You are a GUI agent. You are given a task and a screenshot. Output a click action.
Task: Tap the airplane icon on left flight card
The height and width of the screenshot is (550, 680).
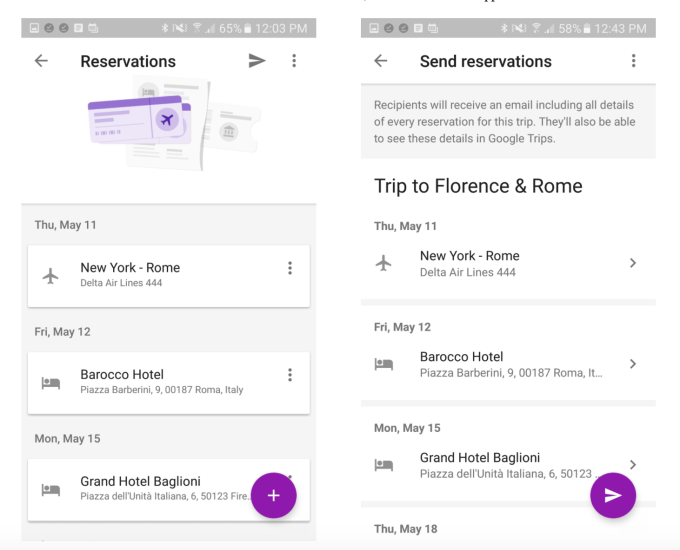51,275
